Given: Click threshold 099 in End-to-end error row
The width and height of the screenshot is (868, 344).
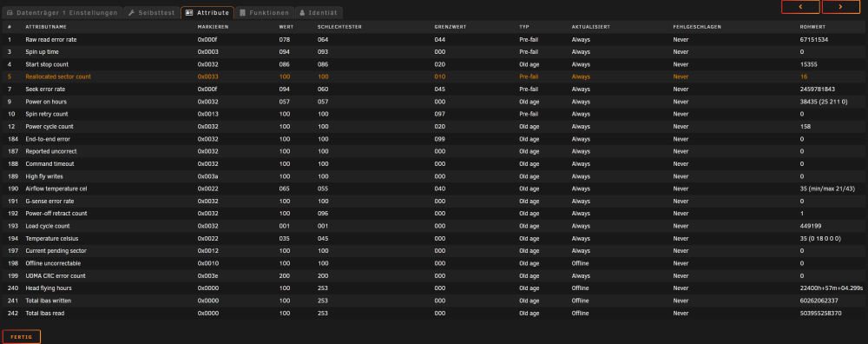Looking at the screenshot, I should [x=440, y=139].
